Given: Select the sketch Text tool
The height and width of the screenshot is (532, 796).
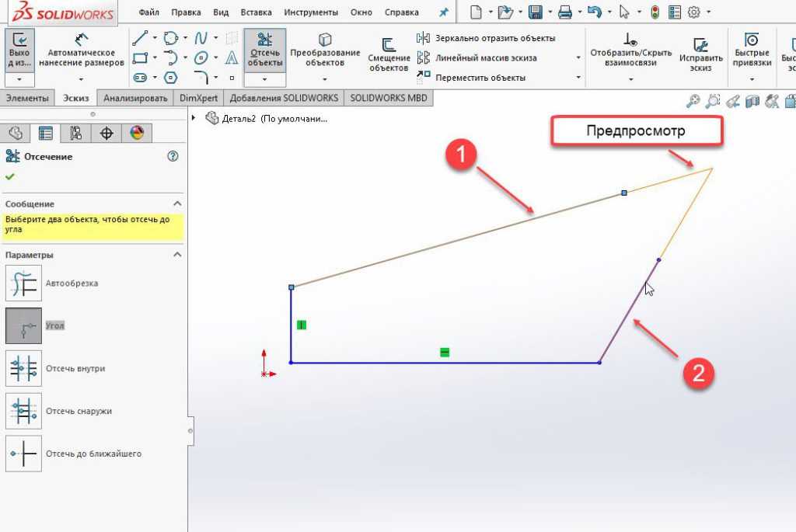Looking at the screenshot, I should 232,57.
